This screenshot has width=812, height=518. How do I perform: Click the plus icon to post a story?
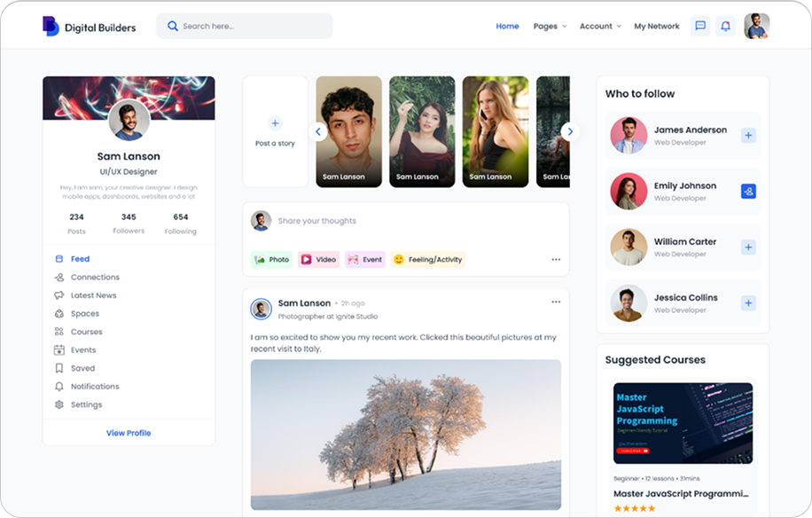275,123
